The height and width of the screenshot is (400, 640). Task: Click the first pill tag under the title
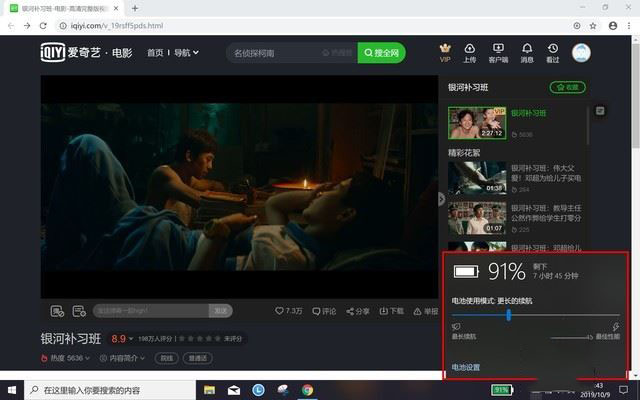point(167,358)
